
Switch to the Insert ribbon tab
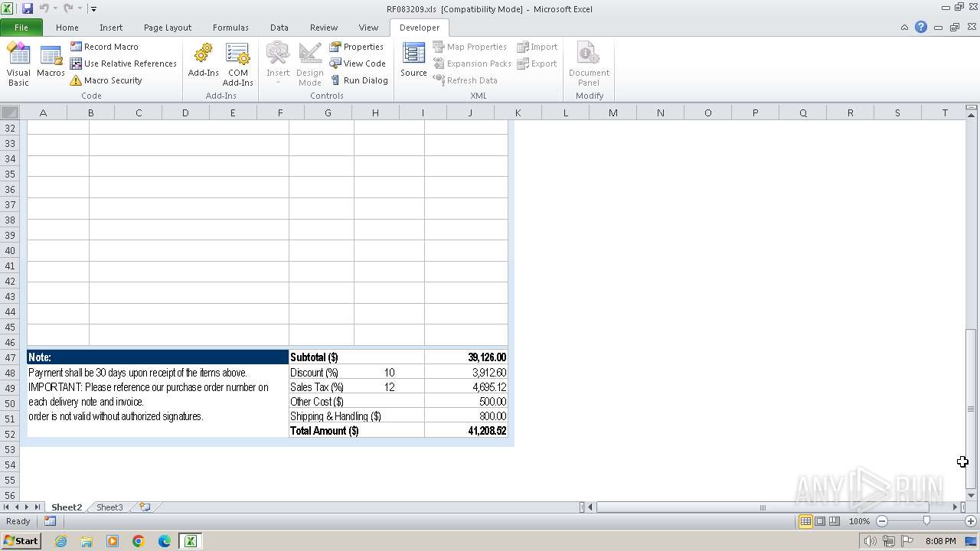point(111,28)
